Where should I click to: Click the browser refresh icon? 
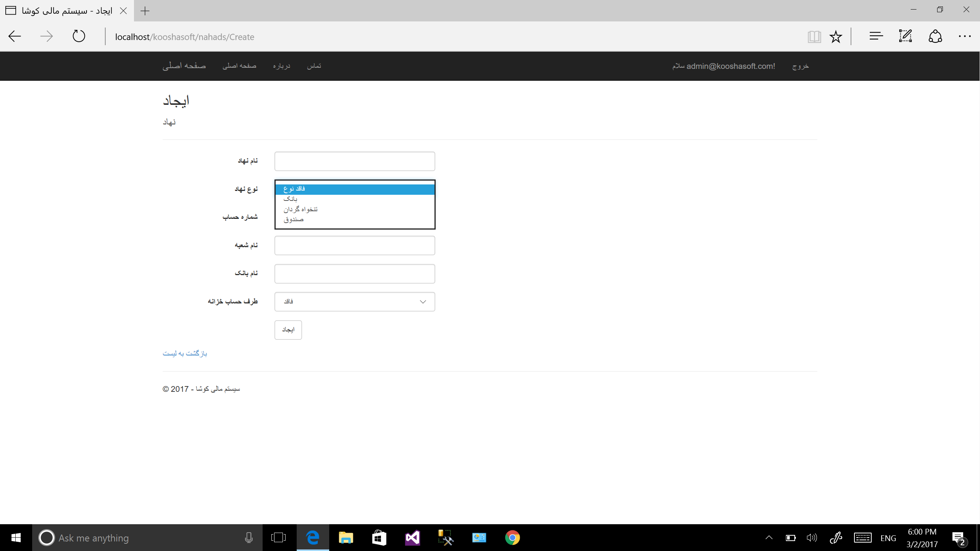79,36
